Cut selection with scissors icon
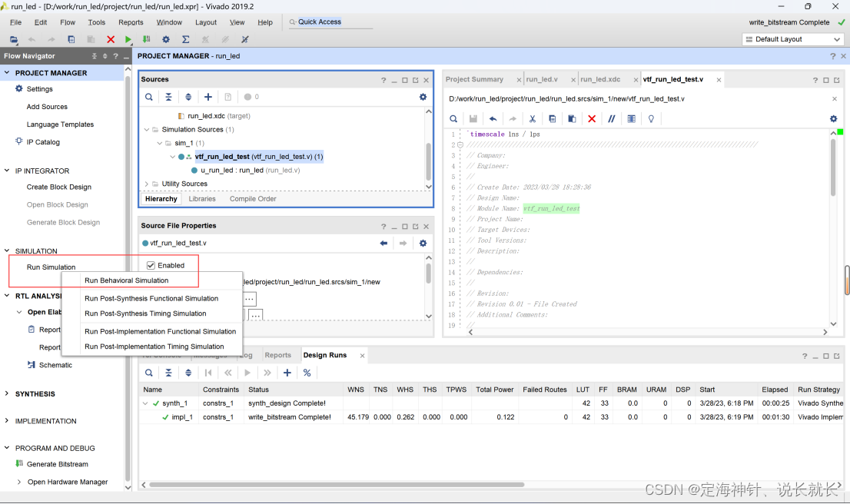Image resolution: width=850 pixels, height=504 pixels. coord(533,118)
